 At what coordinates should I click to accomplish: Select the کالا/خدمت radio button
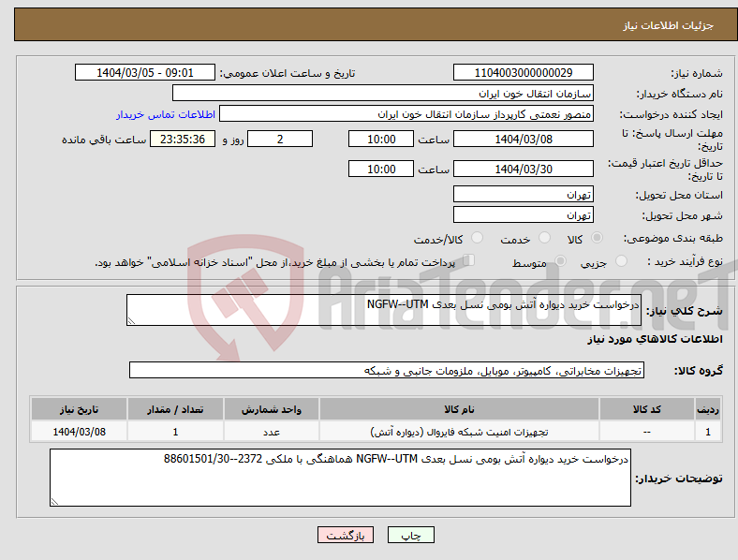coord(477,238)
